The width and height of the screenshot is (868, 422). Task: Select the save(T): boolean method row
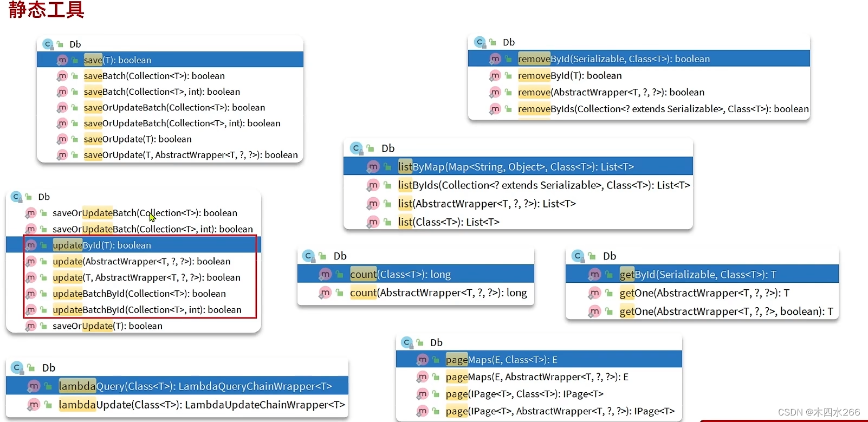click(x=170, y=60)
